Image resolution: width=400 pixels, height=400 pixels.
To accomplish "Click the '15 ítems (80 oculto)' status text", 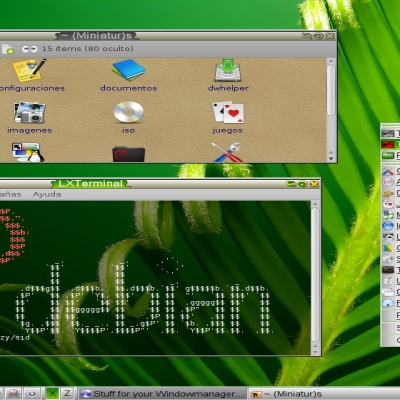I will pos(88,49).
